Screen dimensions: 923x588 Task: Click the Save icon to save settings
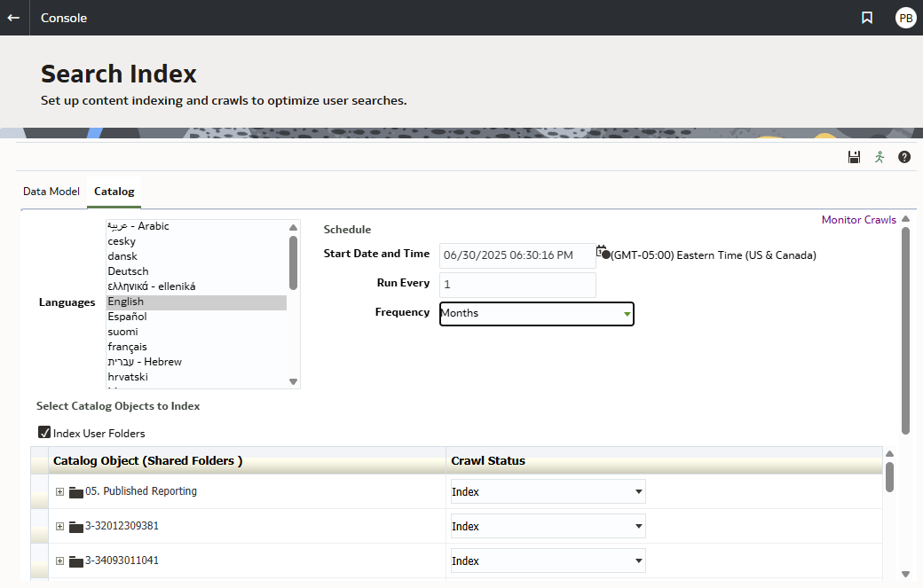pyautogui.click(x=854, y=157)
